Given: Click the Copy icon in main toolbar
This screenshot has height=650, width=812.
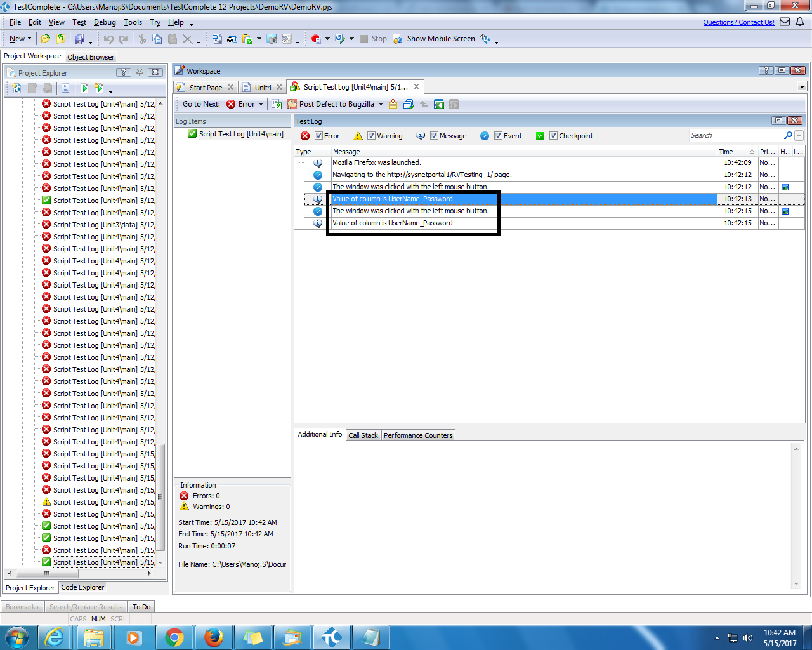Looking at the screenshot, I should 157,39.
